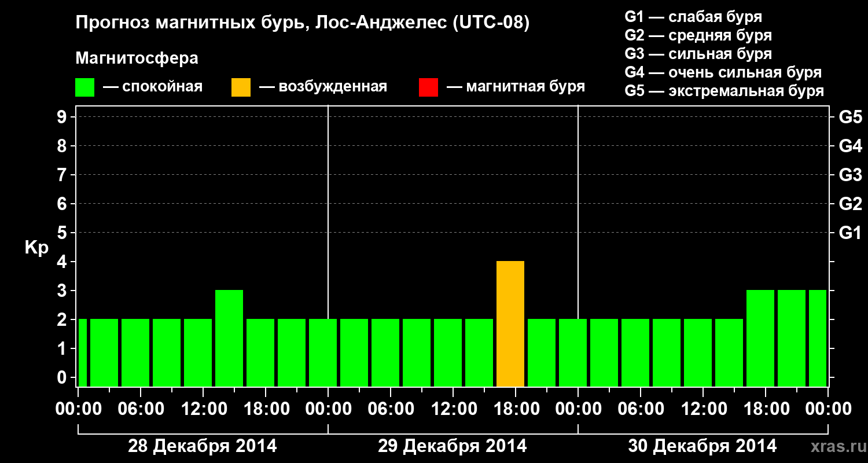Click the '— возбужденная' legend label
Viewport: 868px width, 463px height.
point(323,87)
